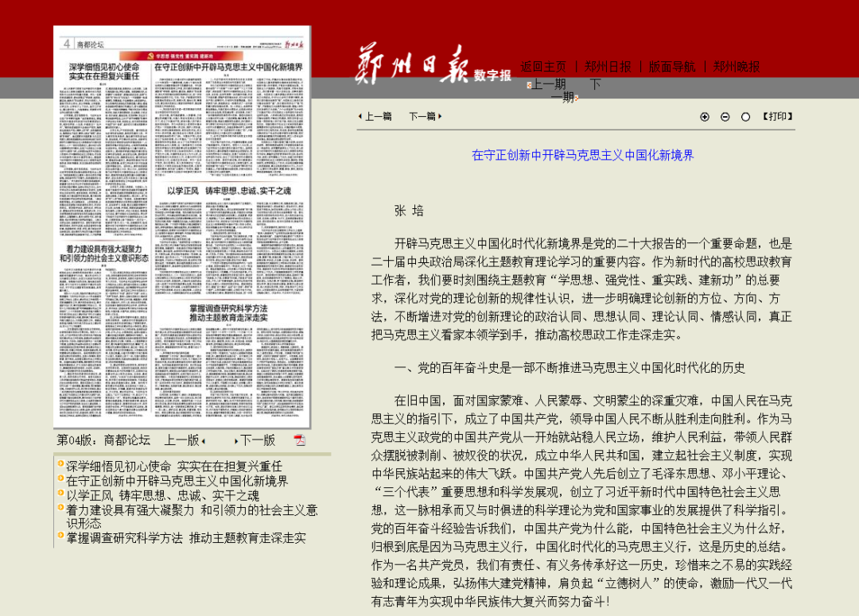Open article 着力建设具有强大凝聚力 in list

192,517
